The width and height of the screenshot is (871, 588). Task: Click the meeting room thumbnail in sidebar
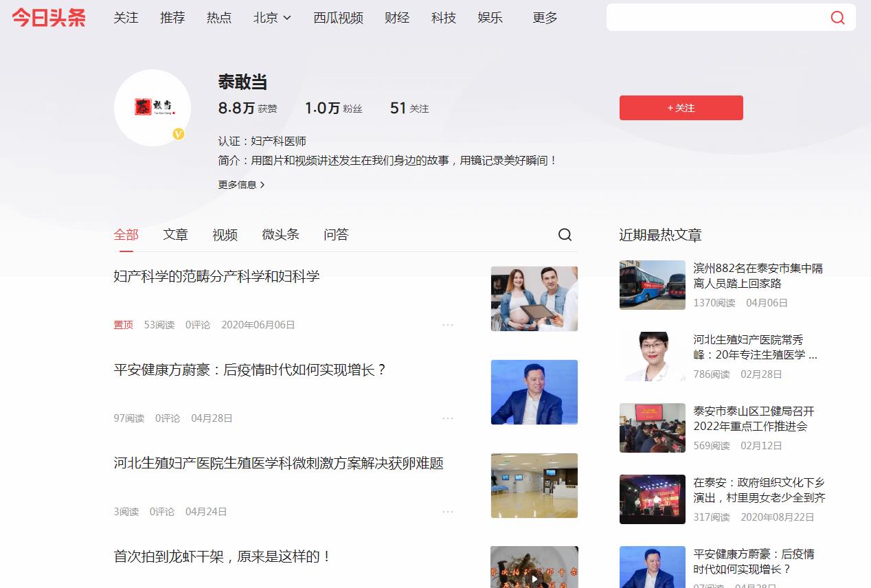pyautogui.click(x=653, y=428)
